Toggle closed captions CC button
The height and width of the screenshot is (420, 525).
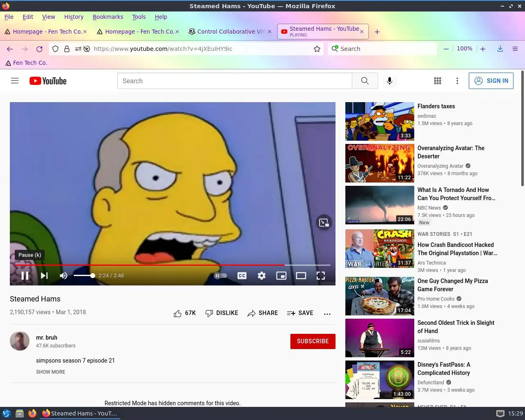pyautogui.click(x=242, y=276)
